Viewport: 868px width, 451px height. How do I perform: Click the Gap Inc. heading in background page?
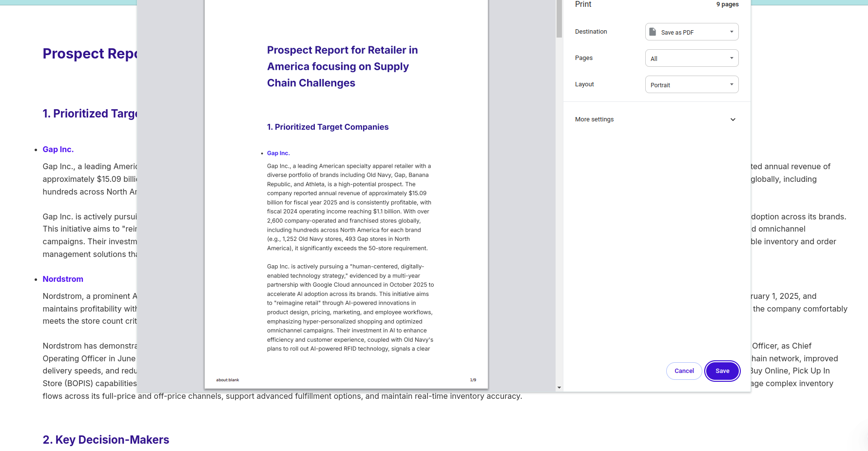(58, 149)
